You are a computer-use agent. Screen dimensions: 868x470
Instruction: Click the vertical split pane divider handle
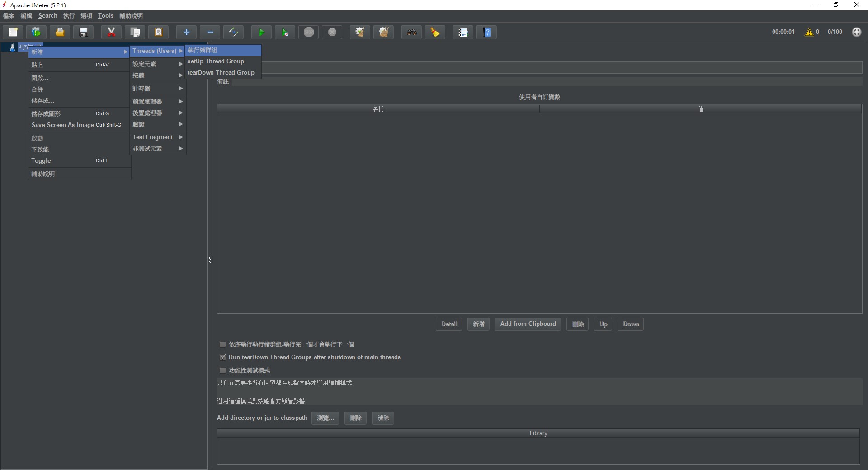[x=210, y=259]
